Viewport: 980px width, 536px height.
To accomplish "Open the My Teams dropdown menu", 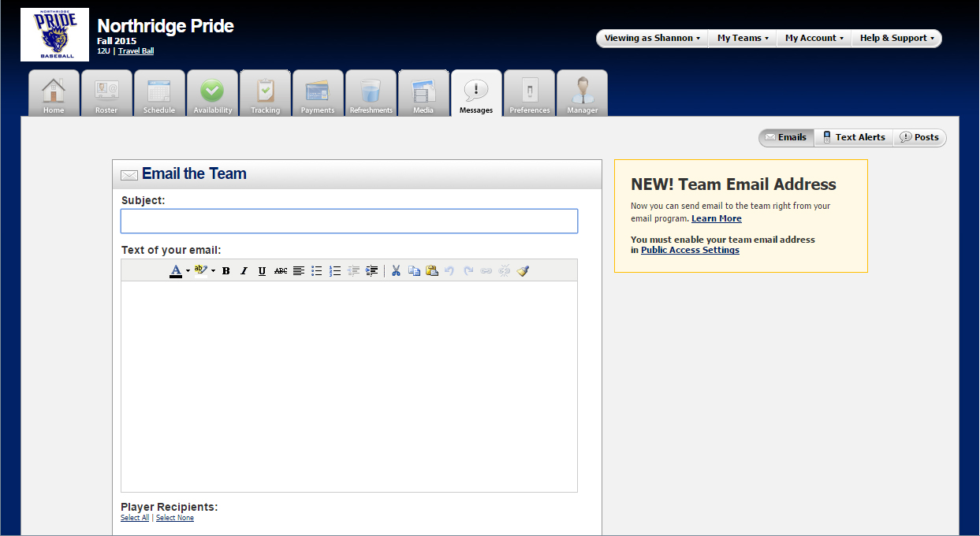I will (x=742, y=38).
